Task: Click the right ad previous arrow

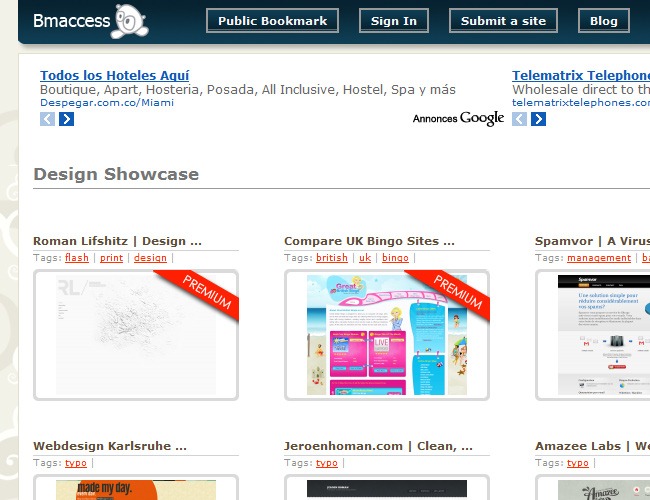Action: 519,119
